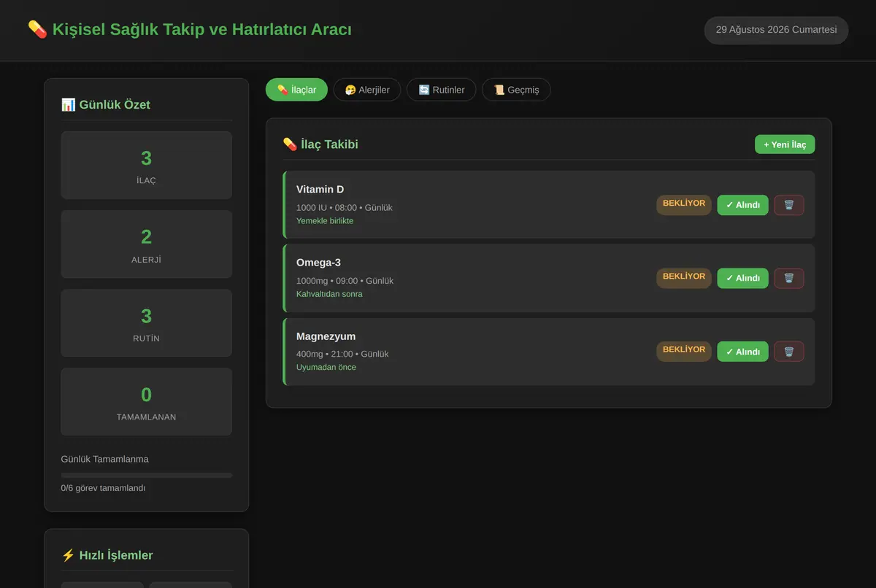Click the medication name Omega-3

[x=318, y=263]
